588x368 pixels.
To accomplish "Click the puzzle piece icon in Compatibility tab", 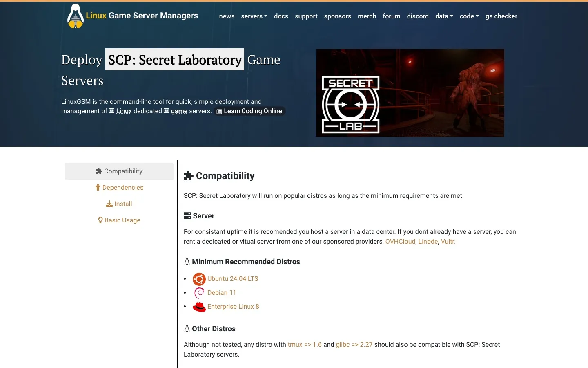I will [x=99, y=171].
